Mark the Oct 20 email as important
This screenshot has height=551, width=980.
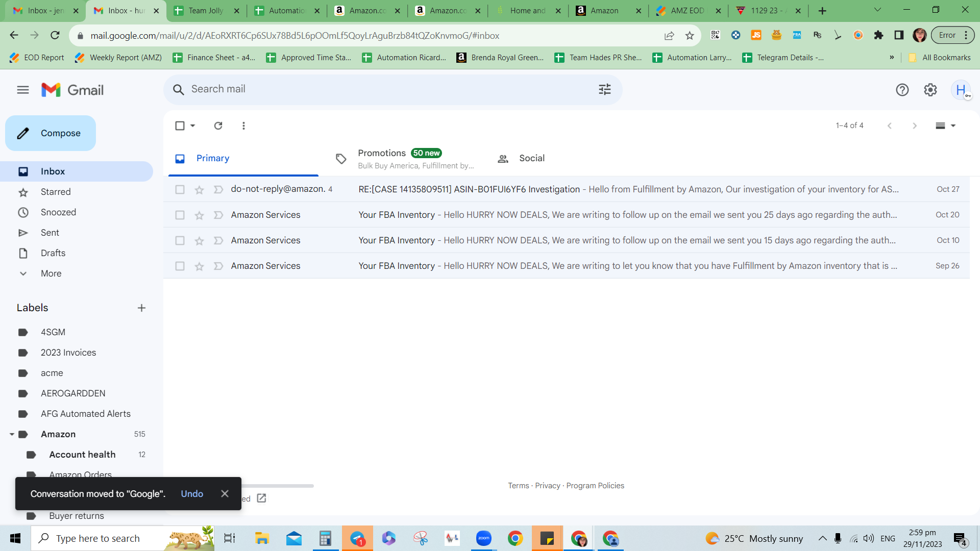click(x=218, y=215)
